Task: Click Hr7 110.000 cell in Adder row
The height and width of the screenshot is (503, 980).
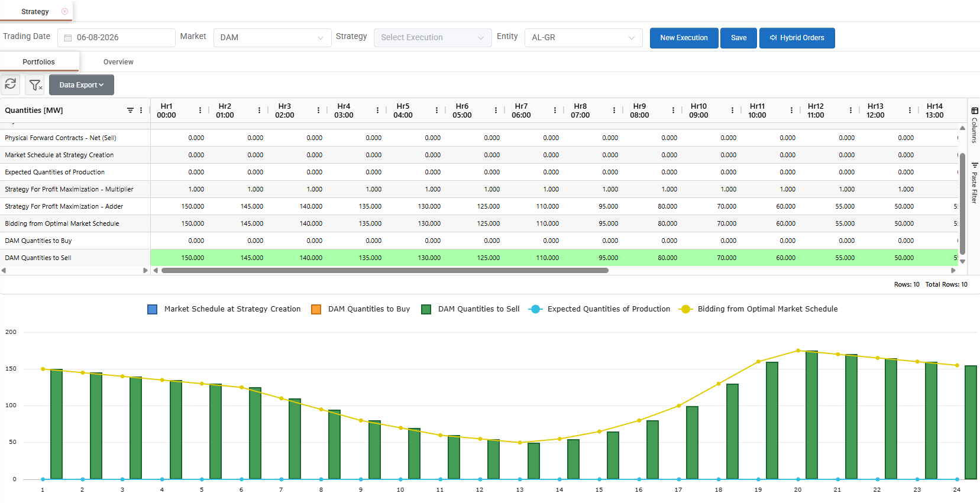Action: click(535, 206)
